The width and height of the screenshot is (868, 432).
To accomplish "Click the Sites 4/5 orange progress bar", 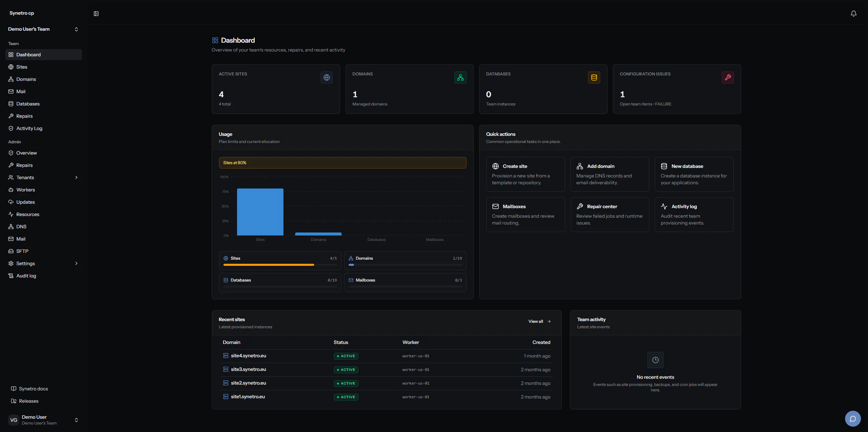I will coord(280,265).
